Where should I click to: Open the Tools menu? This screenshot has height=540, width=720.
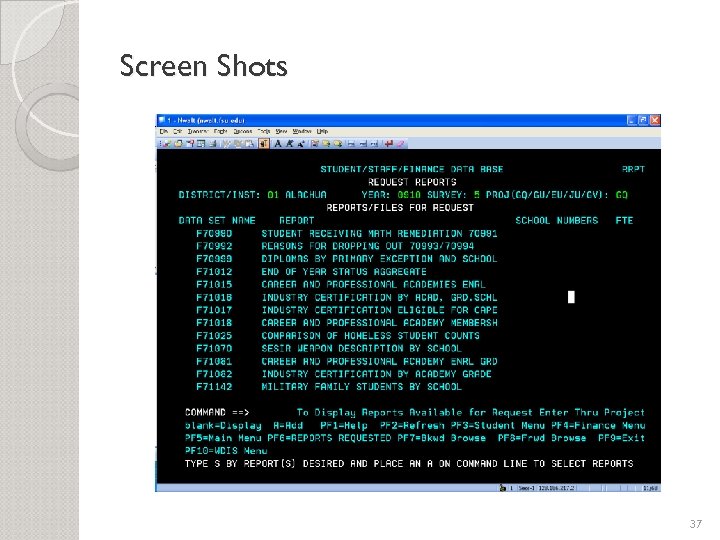(264, 131)
